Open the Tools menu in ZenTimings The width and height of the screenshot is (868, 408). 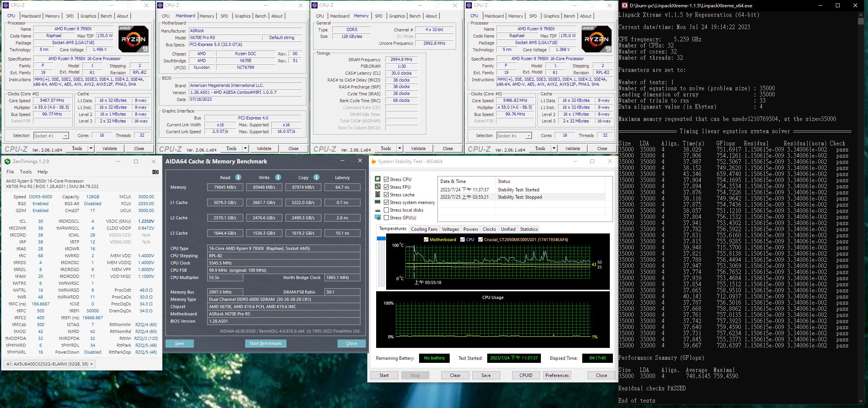pyautogui.click(x=26, y=171)
